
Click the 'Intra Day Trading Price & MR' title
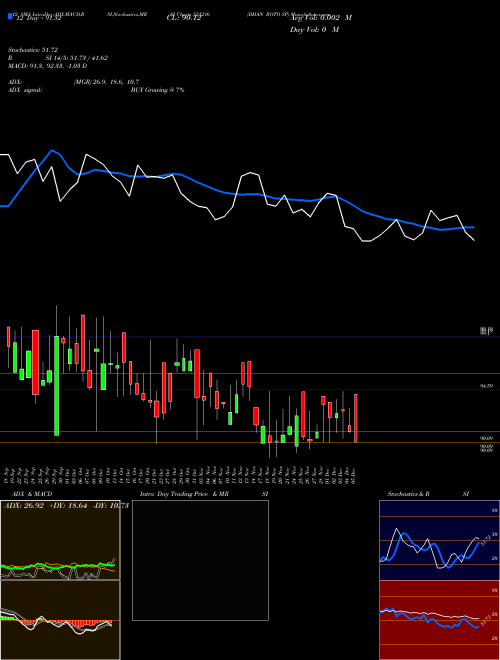point(184,494)
